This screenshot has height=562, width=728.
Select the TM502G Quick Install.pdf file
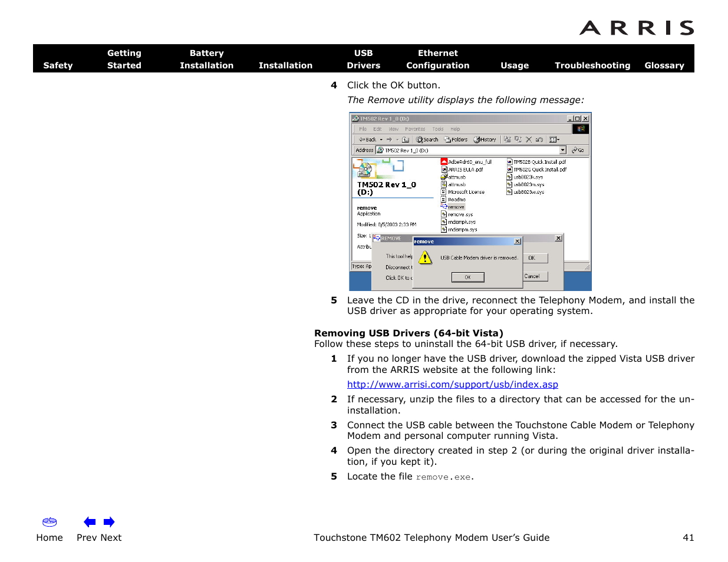(x=536, y=169)
